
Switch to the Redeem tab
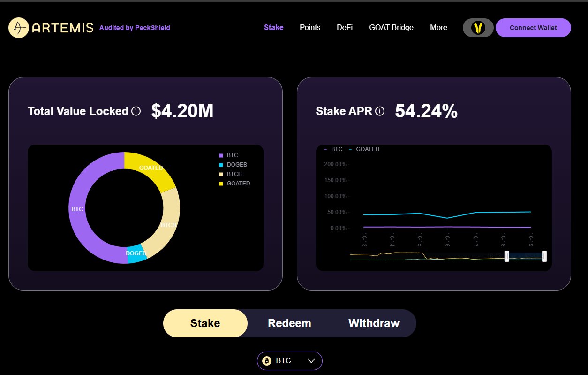(289, 323)
